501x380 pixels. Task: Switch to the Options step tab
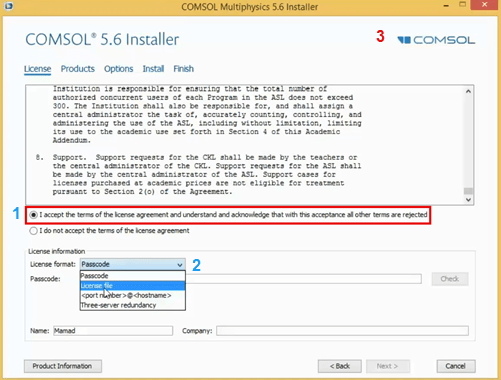(118, 69)
